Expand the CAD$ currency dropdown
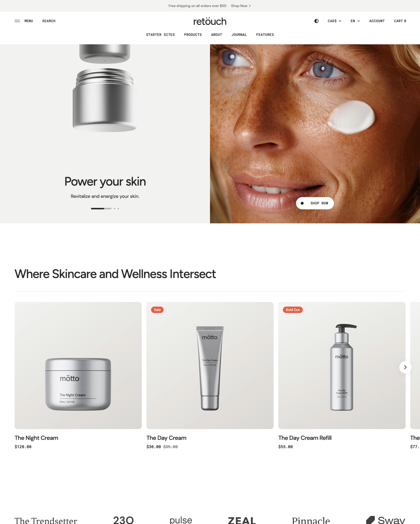420x524 pixels. pos(335,21)
